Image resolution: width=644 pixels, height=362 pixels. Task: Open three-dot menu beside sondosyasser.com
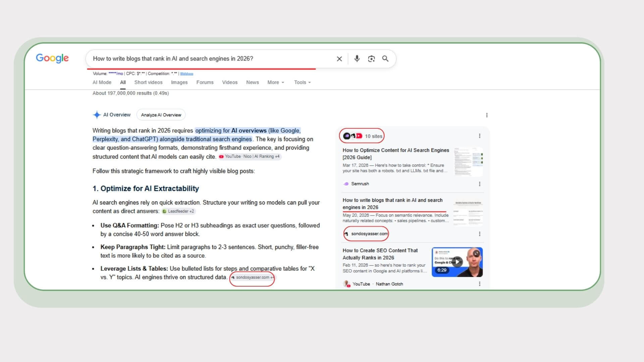point(480,234)
